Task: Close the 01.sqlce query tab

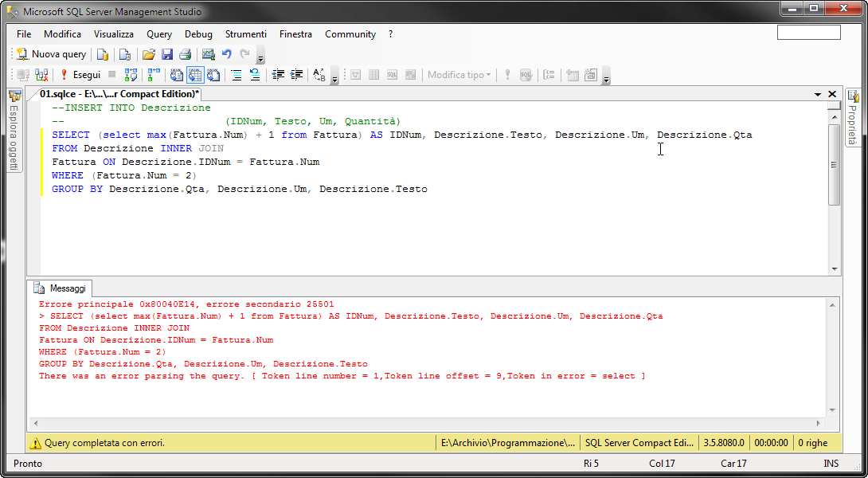Action: pos(832,94)
